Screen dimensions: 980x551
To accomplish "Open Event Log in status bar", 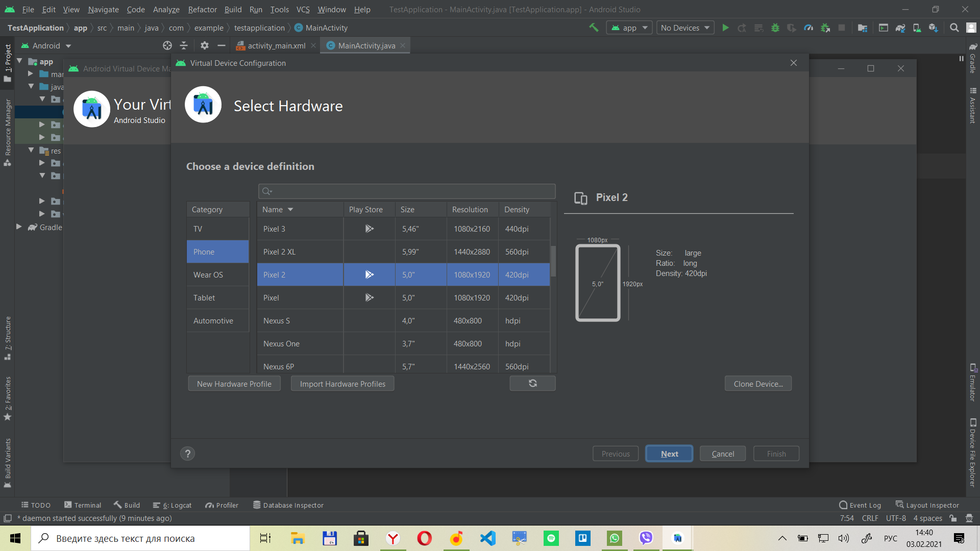I will click(860, 505).
